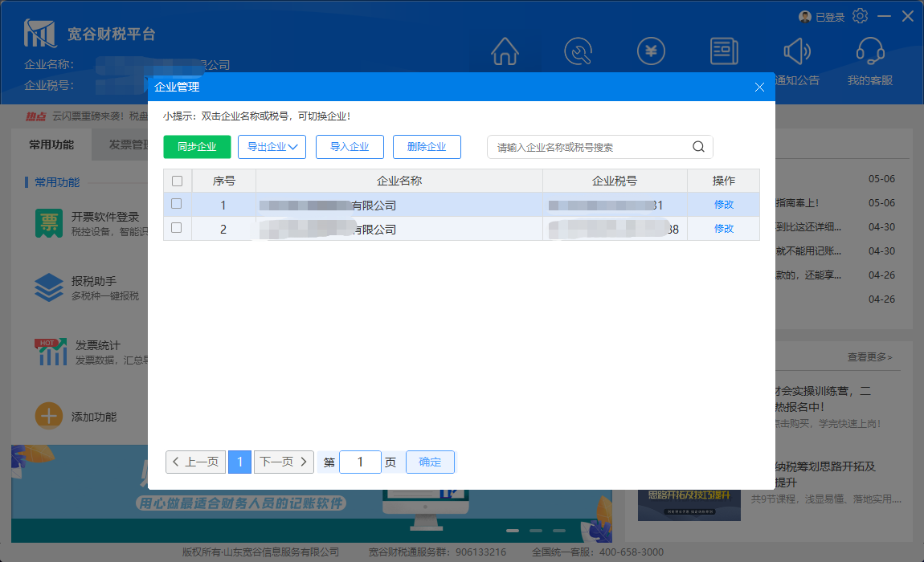Open the wrench tools icon in header
The width and height of the screenshot is (924, 562).
(578, 51)
